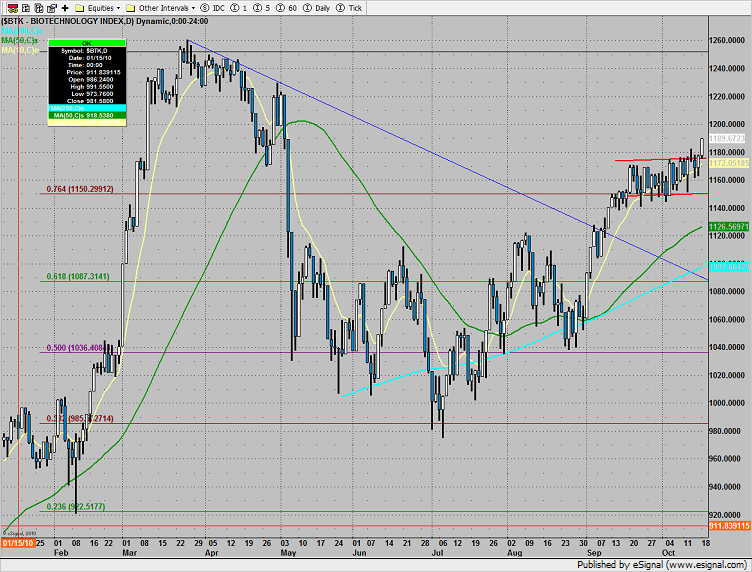Select the MA(10,C)e study label
This screenshot has height=572, width=752.
pos(20,50)
